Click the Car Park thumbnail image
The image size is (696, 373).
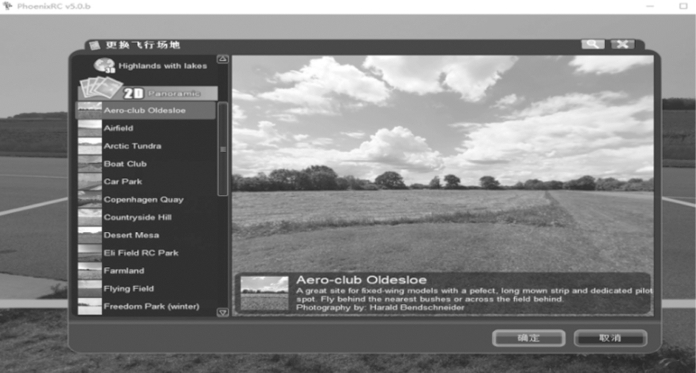[90, 182]
